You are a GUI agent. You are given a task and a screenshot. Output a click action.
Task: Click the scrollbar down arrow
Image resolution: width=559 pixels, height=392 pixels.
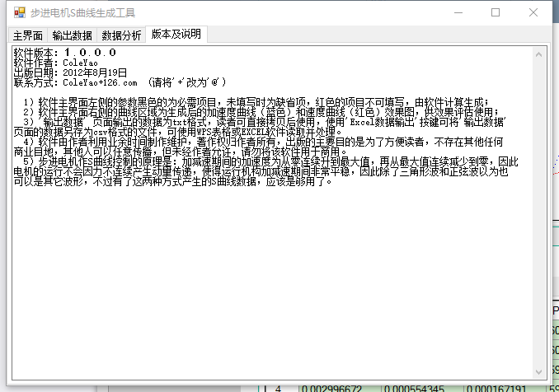pos(538,372)
